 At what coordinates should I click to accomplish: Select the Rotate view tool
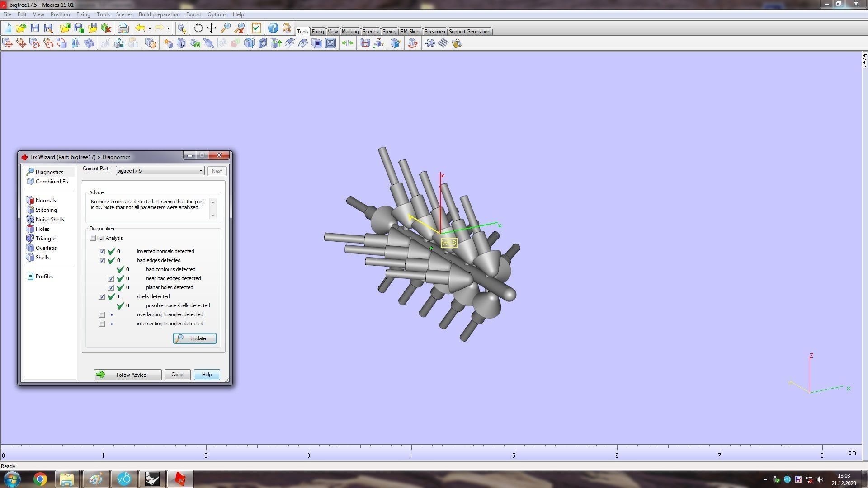(x=198, y=28)
